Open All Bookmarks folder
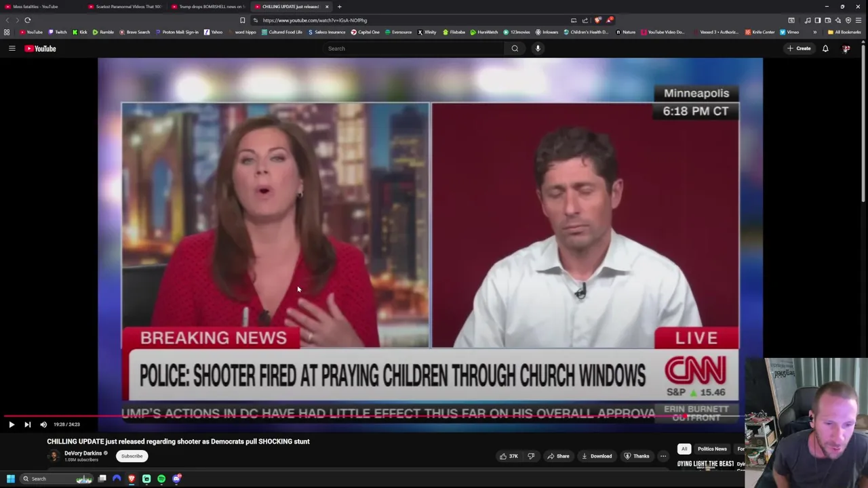The width and height of the screenshot is (868, 488). point(844,32)
